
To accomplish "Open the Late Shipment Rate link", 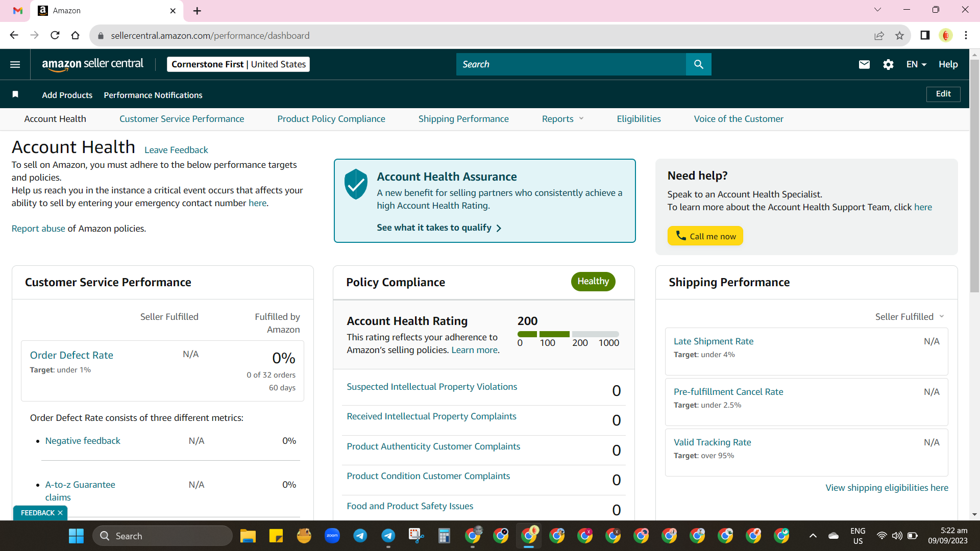I will pyautogui.click(x=714, y=341).
